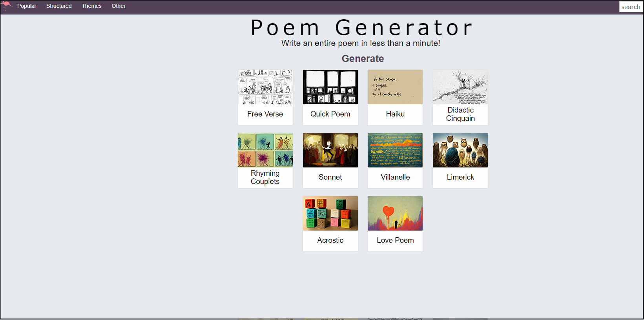This screenshot has height=320, width=644.
Task: Select the Free Verse comic thumbnail
Action: coord(265,87)
